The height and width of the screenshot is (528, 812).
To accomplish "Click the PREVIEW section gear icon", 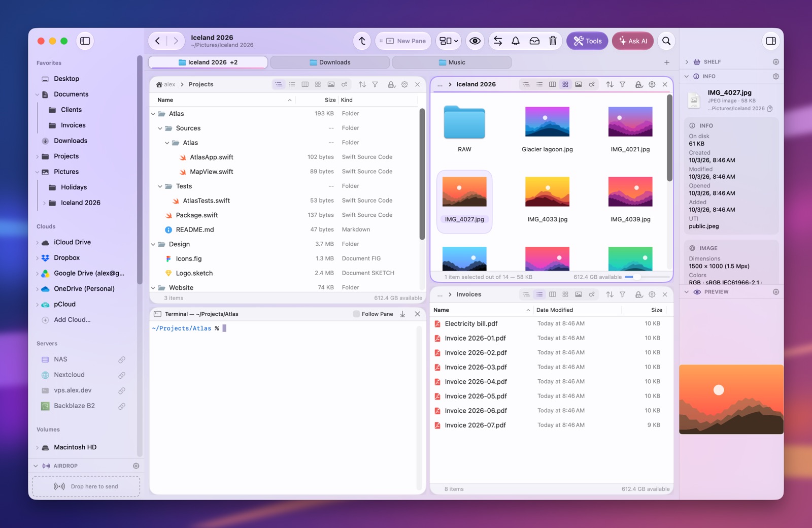I will tap(776, 292).
